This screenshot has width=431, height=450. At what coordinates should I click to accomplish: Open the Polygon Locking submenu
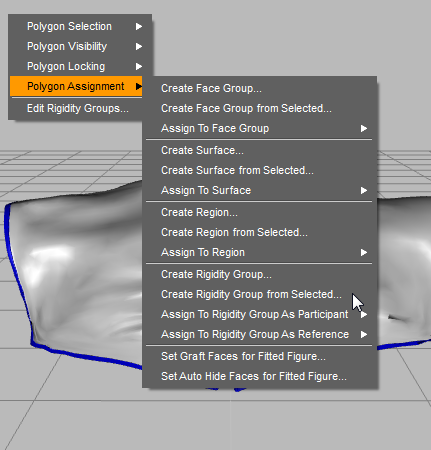80,66
